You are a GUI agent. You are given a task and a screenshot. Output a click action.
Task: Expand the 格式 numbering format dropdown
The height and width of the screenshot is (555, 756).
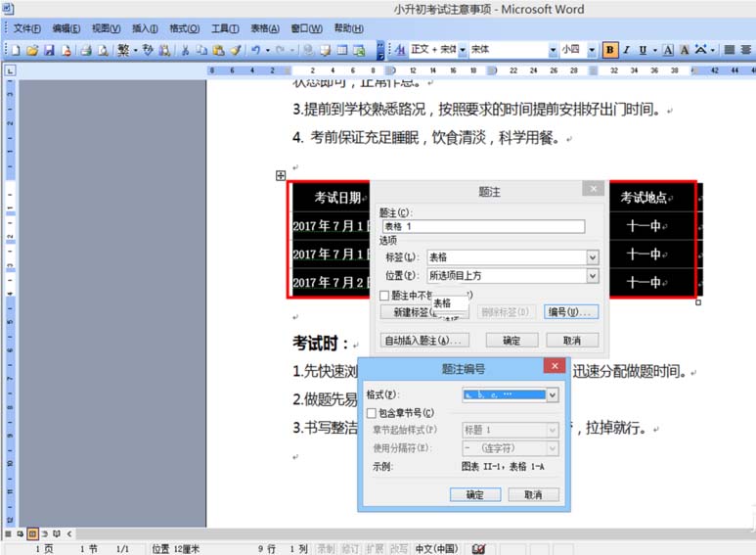coord(553,395)
